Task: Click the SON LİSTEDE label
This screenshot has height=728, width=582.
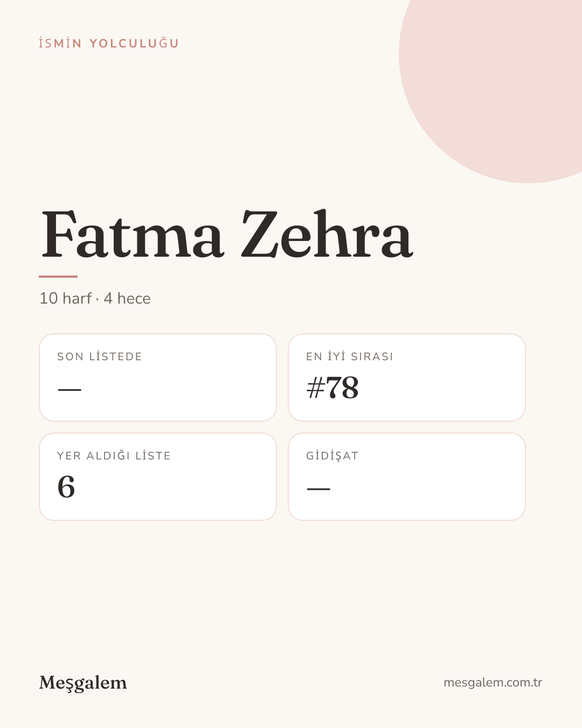Action: click(100, 356)
